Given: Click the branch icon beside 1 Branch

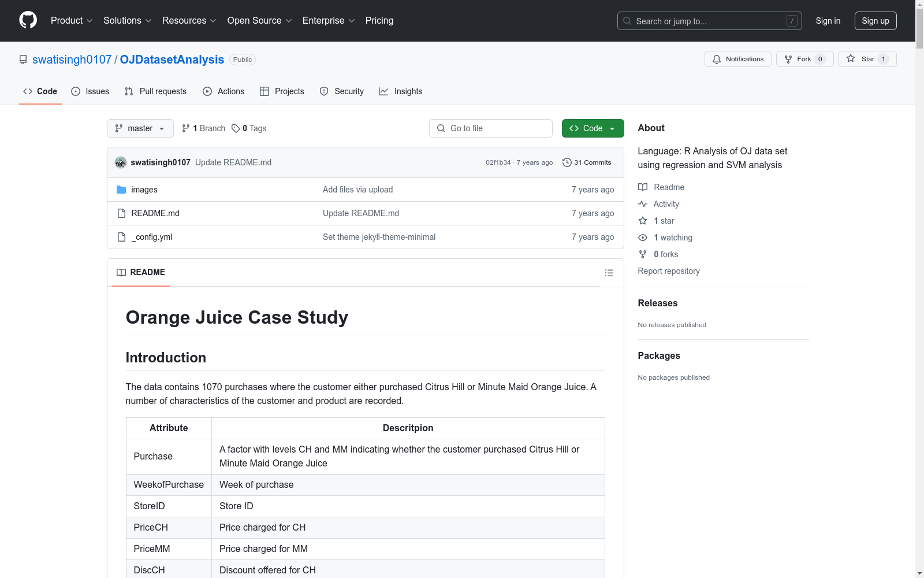Looking at the screenshot, I should (186, 128).
